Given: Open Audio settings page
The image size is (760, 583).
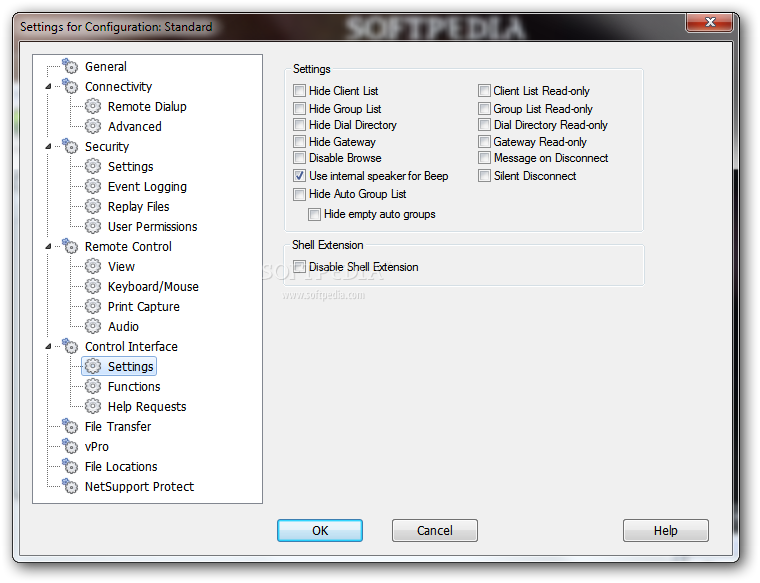Looking at the screenshot, I should click(123, 327).
